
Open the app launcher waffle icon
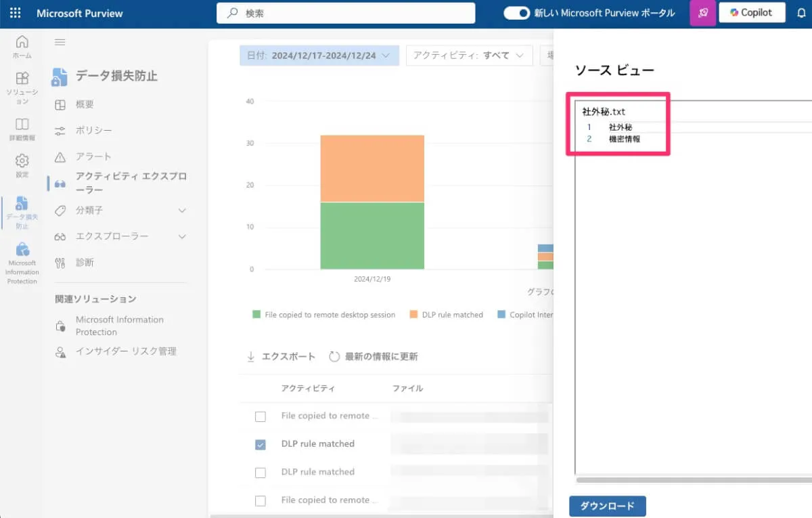tap(15, 13)
